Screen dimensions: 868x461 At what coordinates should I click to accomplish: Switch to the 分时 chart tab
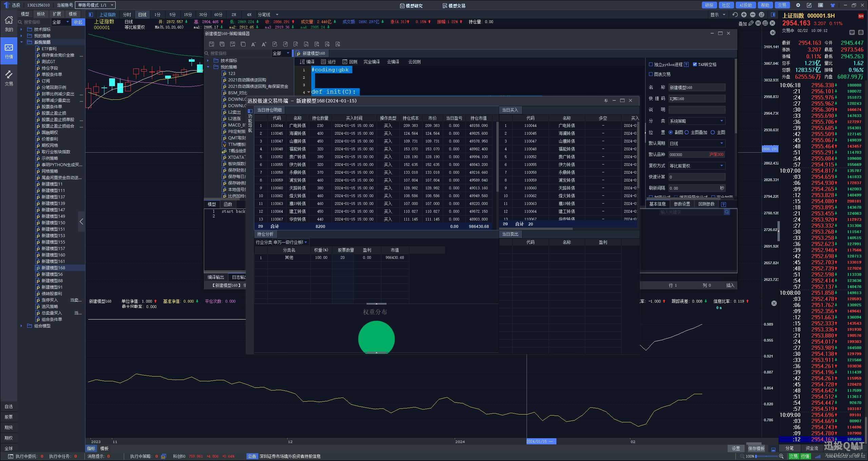tap(127, 15)
